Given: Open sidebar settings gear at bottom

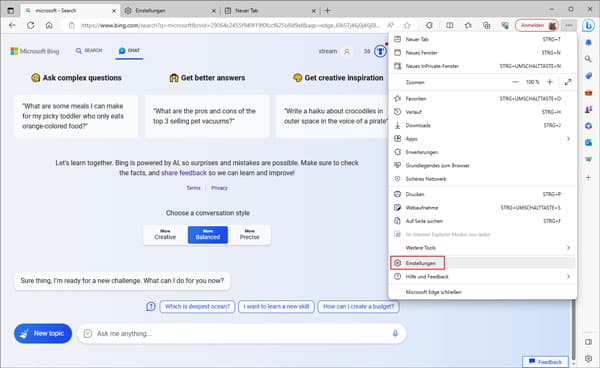Looking at the screenshot, I should [x=588, y=358].
